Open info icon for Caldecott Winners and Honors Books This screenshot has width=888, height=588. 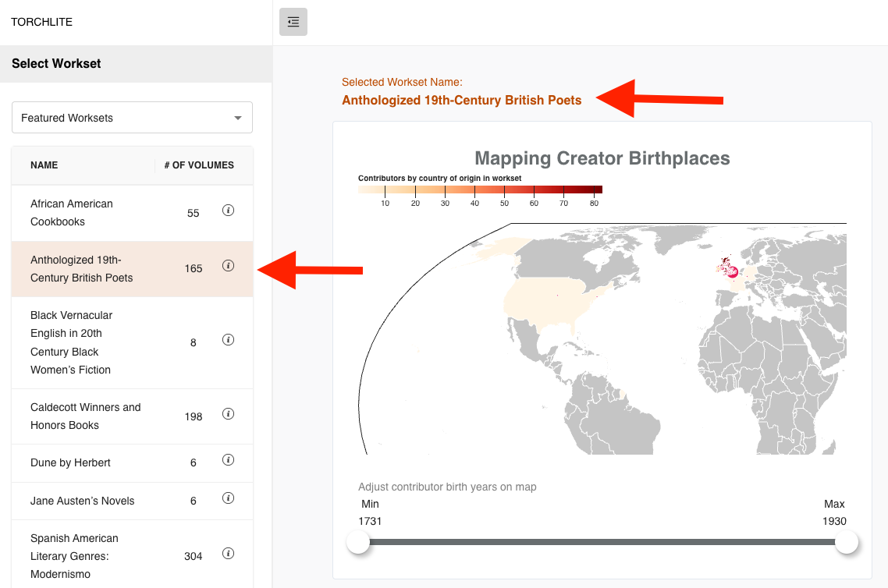pos(228,413)
